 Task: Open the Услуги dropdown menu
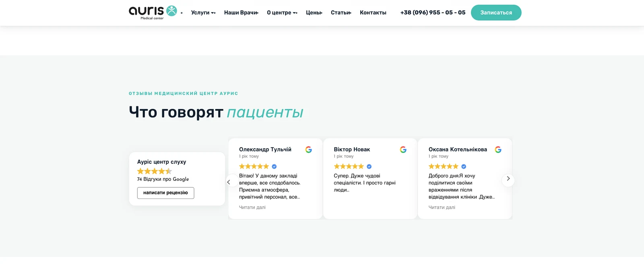(203, 12)
